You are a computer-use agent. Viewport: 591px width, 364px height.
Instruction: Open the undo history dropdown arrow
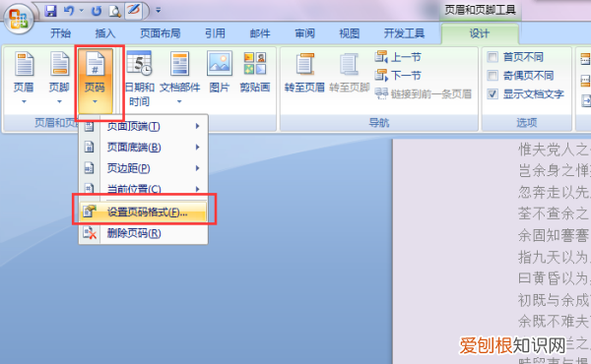81,11
